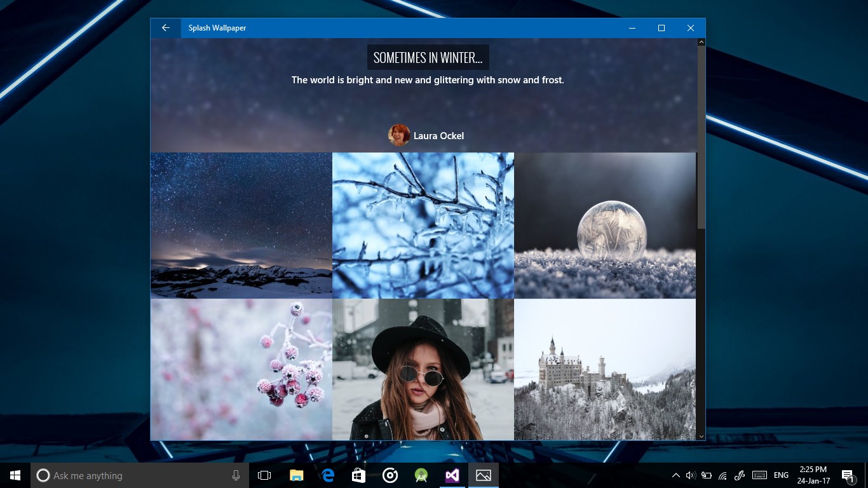This screenshot has height=488, width=868.
Task: Open File Explorer from the taskbar
Action: tap(297, 475)
